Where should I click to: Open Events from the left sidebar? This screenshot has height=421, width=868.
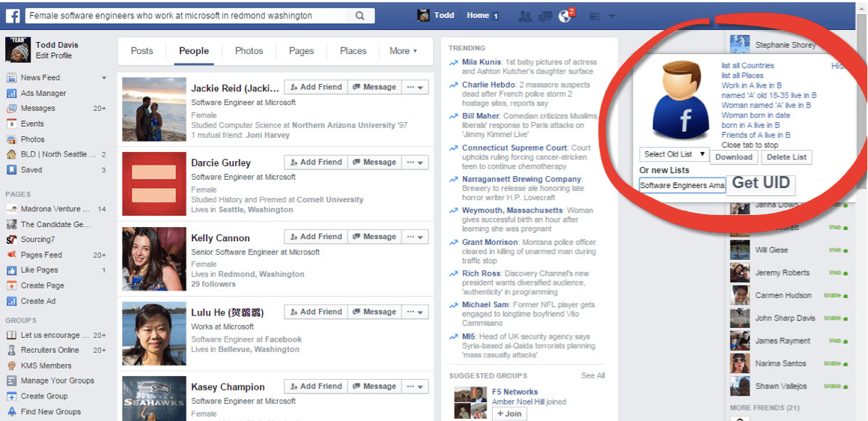[x=32, y=124]
